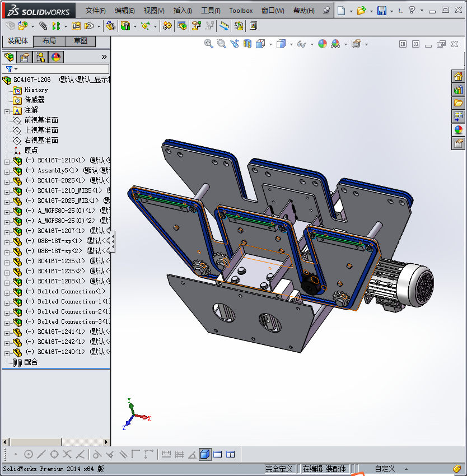The image size is (467, 476).
Task: Click the Mate paperclip icon
Action: (43, 26)
